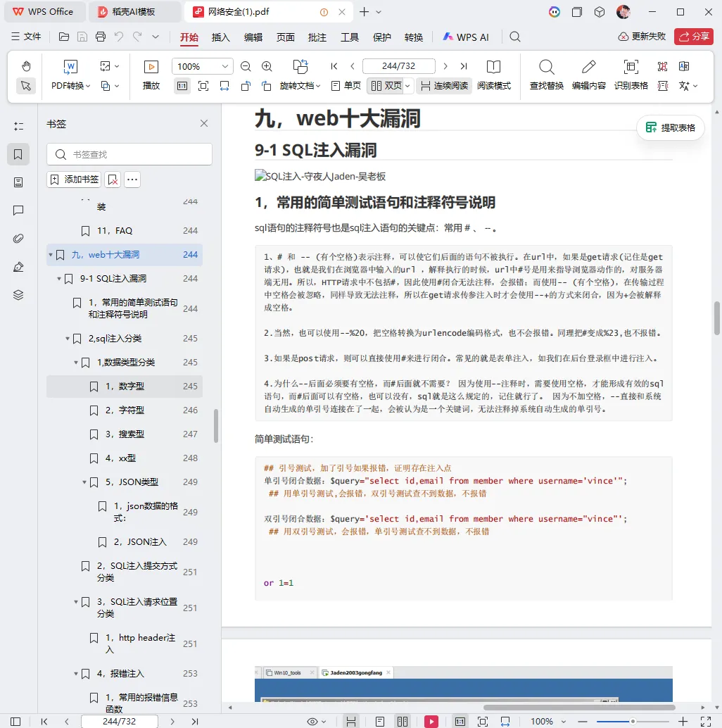Image resolution: width=722 pixels, height=728 pixels.
Task: Open 查找替换 find and replace
Action: coord(546,75)
